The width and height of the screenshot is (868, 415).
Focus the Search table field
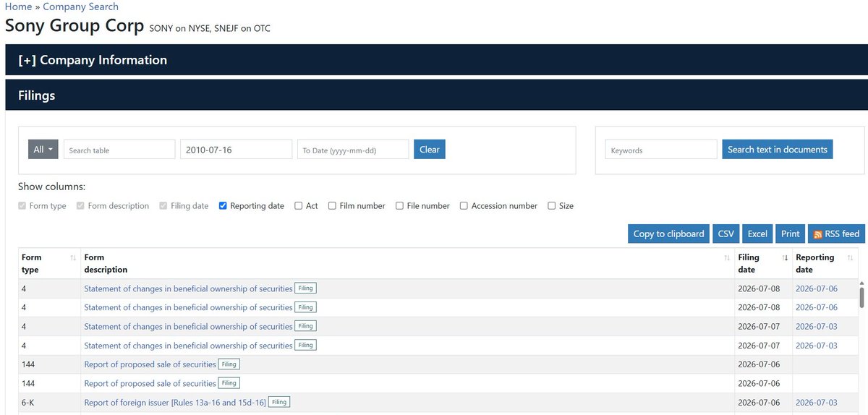pos(119,150)
